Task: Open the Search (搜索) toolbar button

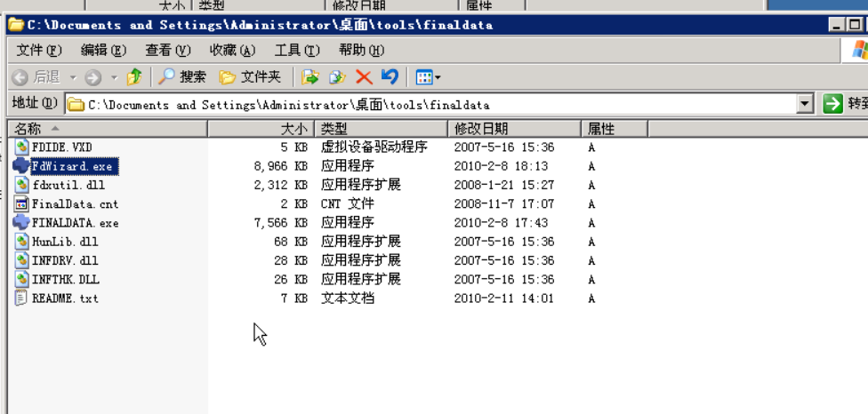Action: click(182, 76)
